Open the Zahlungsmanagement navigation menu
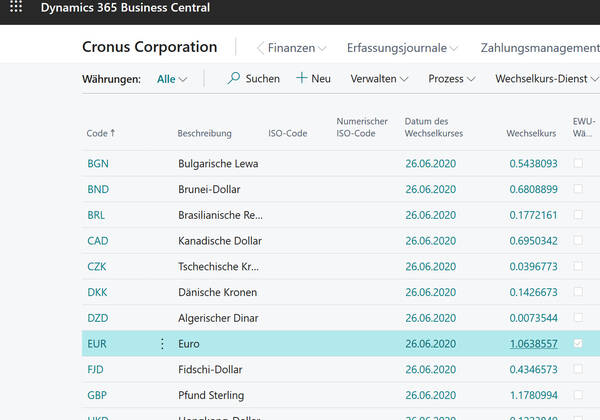 (x=540, y=48)
